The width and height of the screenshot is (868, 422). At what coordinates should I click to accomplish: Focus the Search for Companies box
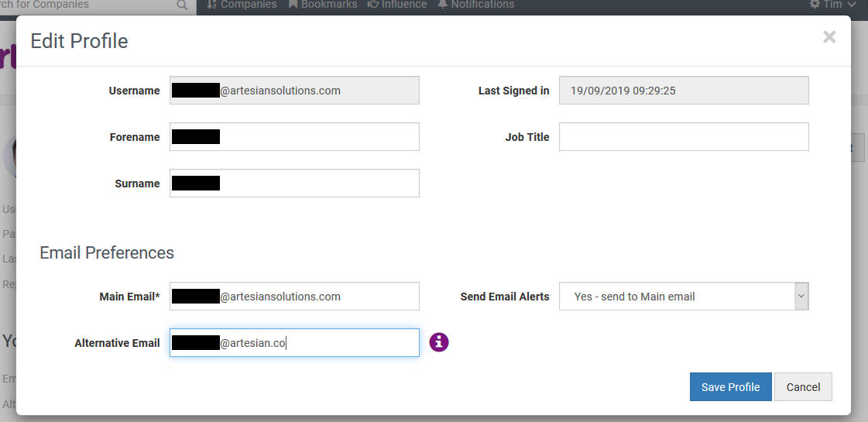(x=85, y=5)
